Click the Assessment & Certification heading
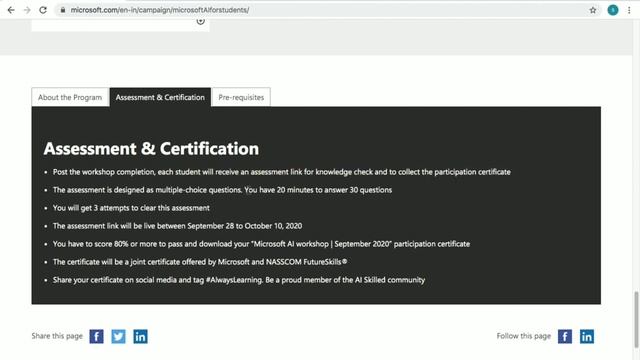This screenshot has height=360, width=640. 151,149
